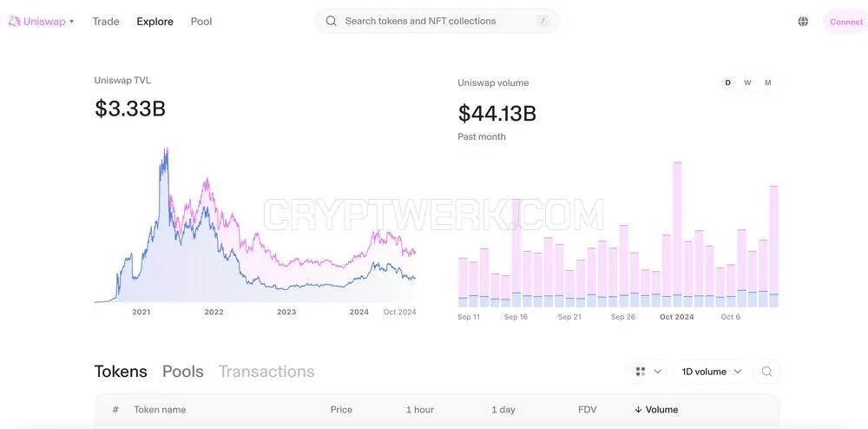Image resolution: width=868 pixels, height=429 pixels.
Task: Open the Trade navigation menu
Action: (106, 22)
